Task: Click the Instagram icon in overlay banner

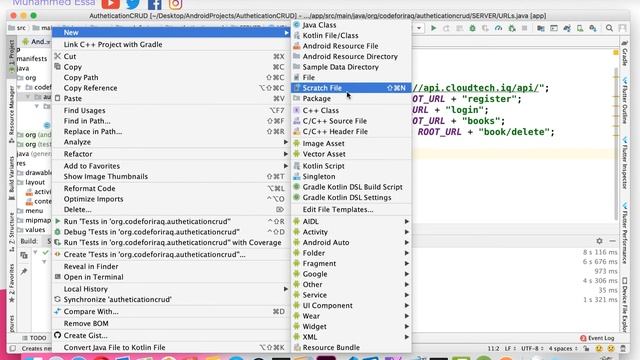Action: click(x=176, y=4)
